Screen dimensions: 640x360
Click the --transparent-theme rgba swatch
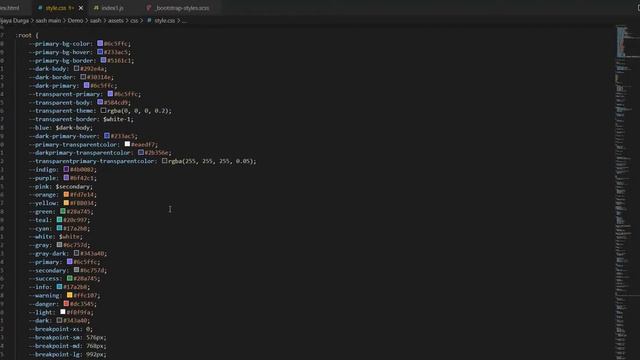103,111
